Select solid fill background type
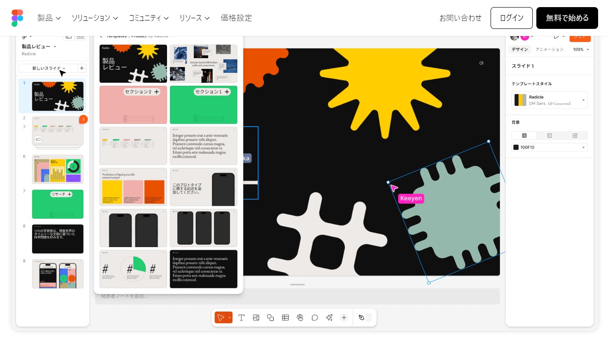 [524, 136]
